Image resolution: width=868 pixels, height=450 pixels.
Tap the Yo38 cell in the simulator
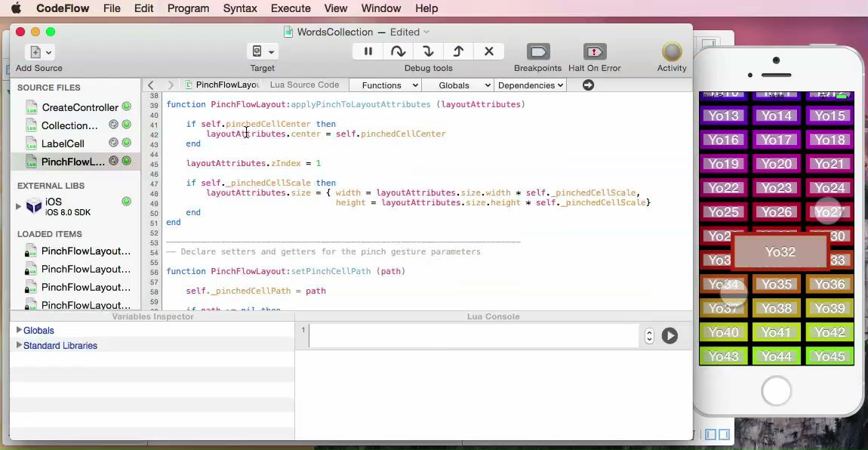click(776, 308)
